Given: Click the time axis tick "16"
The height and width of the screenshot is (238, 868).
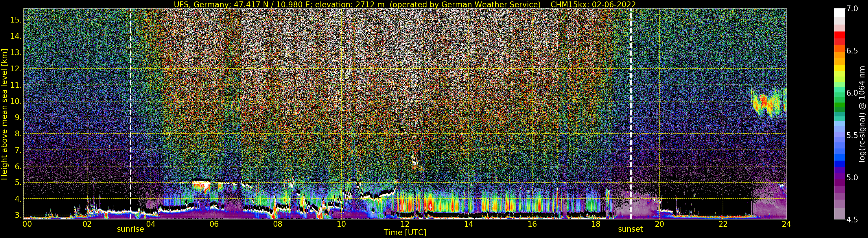Looking at the screenshot, I should point(532,224).
